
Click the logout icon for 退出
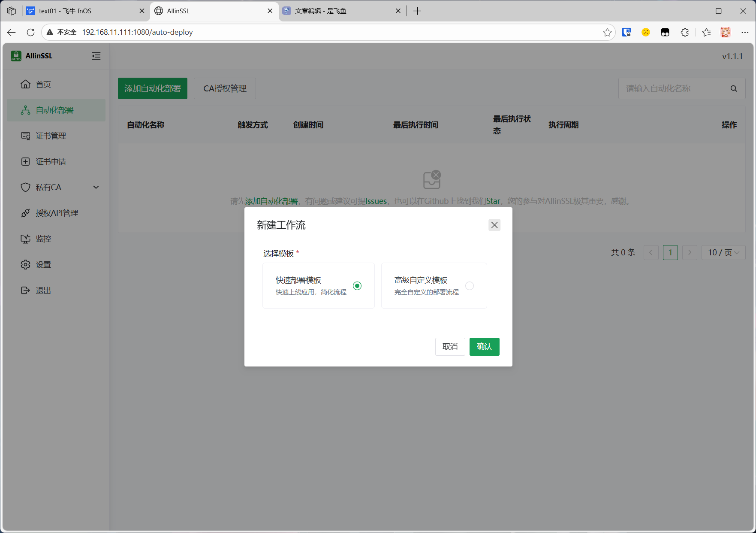[26, 291]
